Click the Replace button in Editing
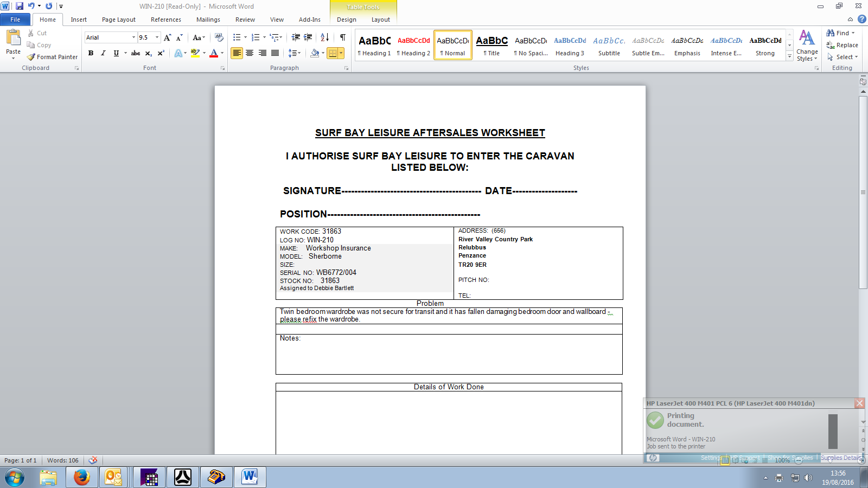868x488 pixels. pyautogui.click(x=843, y=45)
